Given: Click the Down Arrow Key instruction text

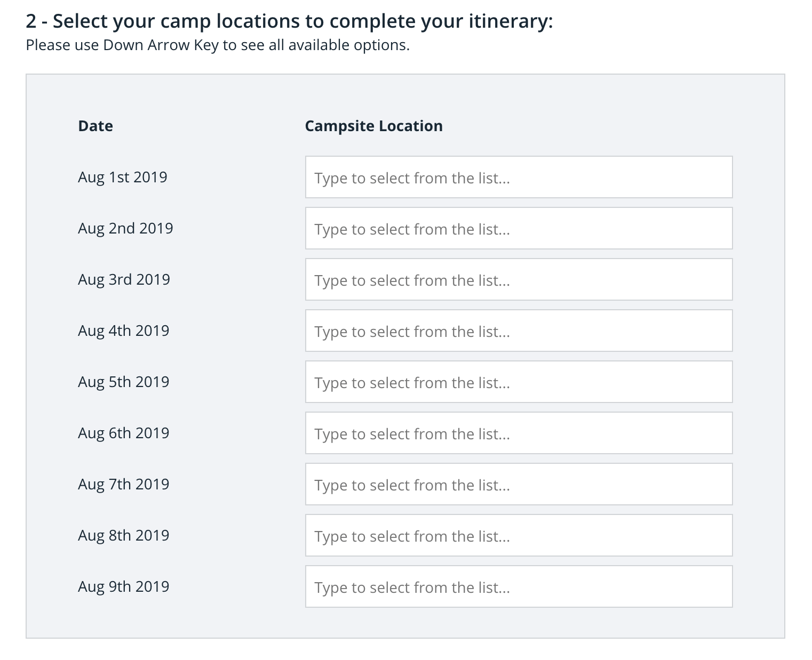Looking at the screenshot, I should point(218,45).
